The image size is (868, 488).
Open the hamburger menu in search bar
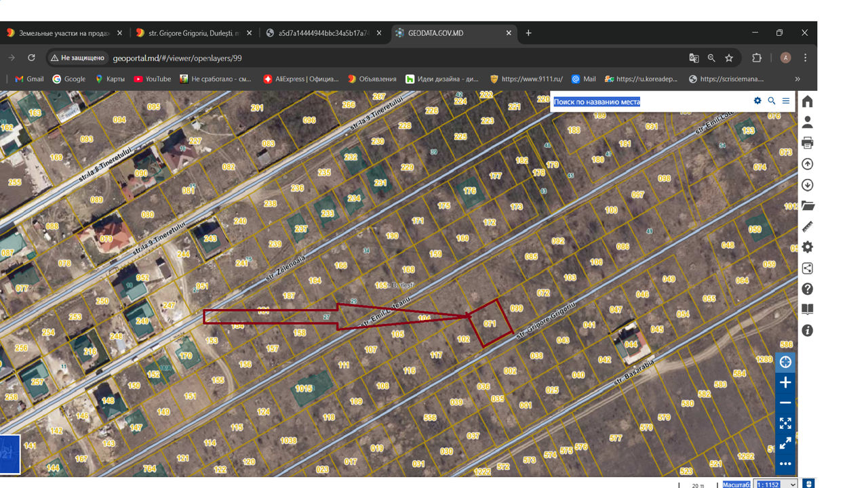tap(786, 101)
